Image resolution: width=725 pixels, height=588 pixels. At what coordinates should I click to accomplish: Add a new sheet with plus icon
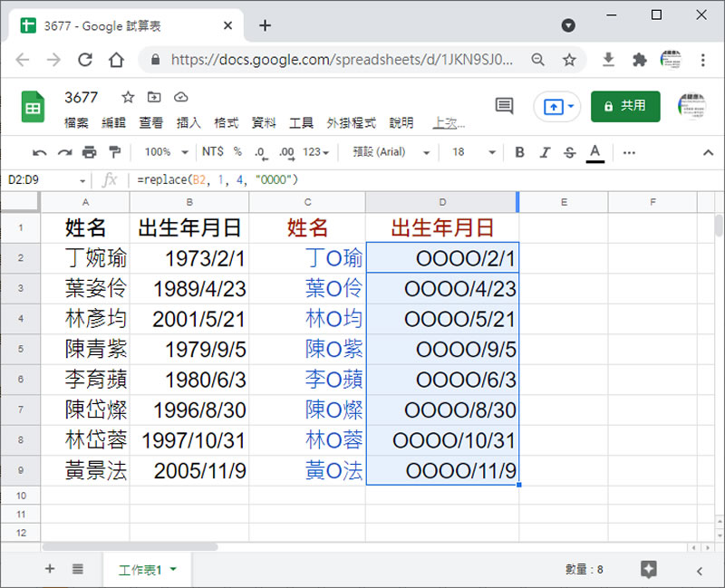(x=50, y=569)
